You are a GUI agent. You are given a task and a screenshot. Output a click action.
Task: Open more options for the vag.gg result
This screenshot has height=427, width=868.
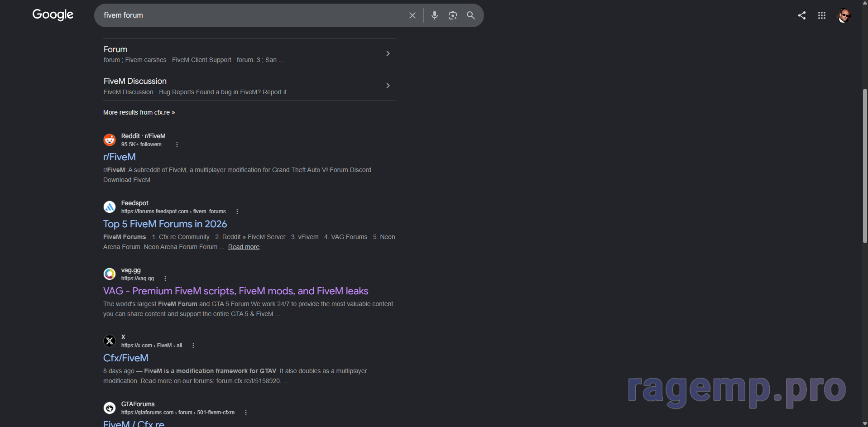165,278
